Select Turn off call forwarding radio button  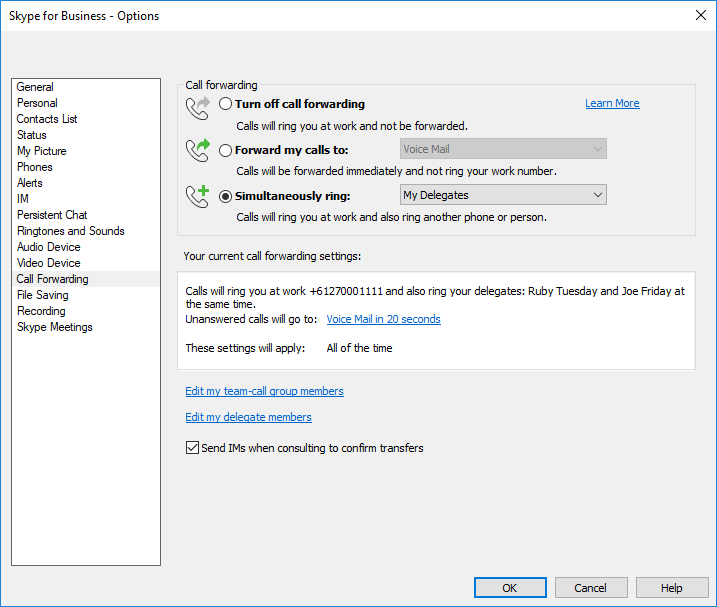[225, 104]
